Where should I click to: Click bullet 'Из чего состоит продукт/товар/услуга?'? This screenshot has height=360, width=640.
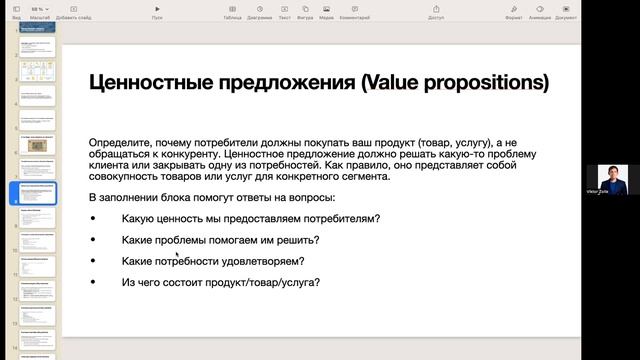220,282
